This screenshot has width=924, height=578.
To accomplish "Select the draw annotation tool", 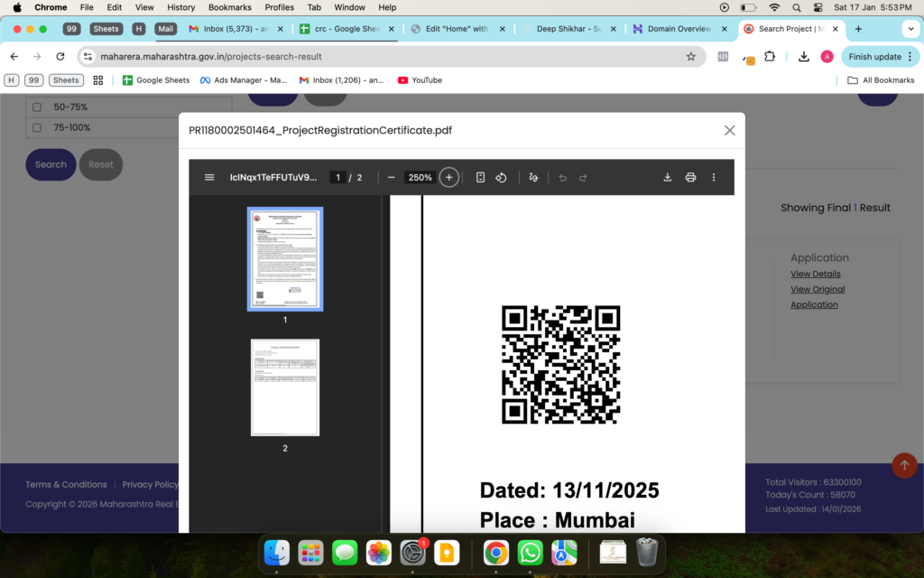I will click(533, 177).
